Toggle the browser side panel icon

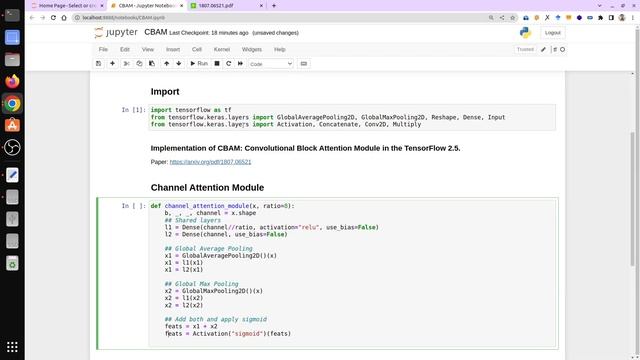[x=611, y=18]
